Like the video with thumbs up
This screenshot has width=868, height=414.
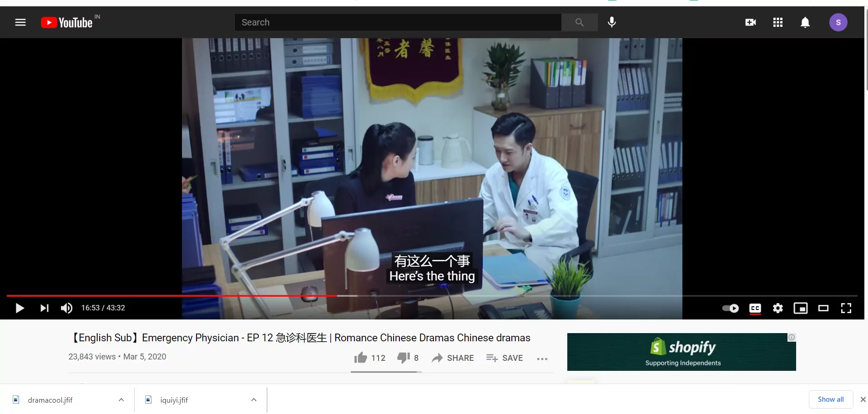point(370,358)
